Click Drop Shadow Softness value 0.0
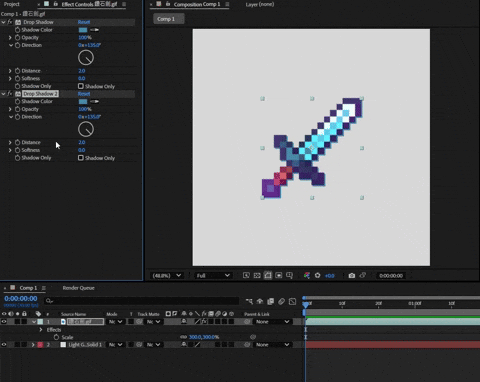The image size is (480, 382). tap(82, 78)
